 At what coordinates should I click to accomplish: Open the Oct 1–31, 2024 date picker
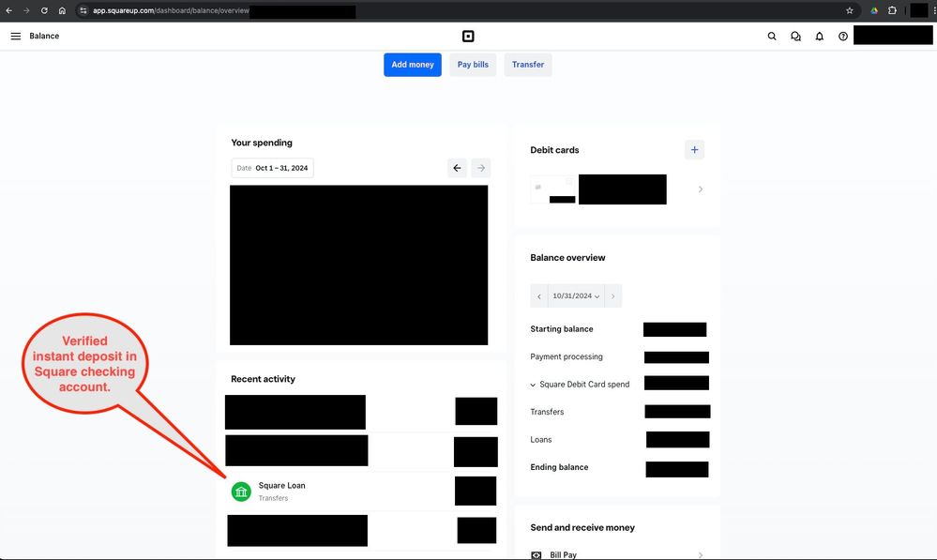click(272, 168)
